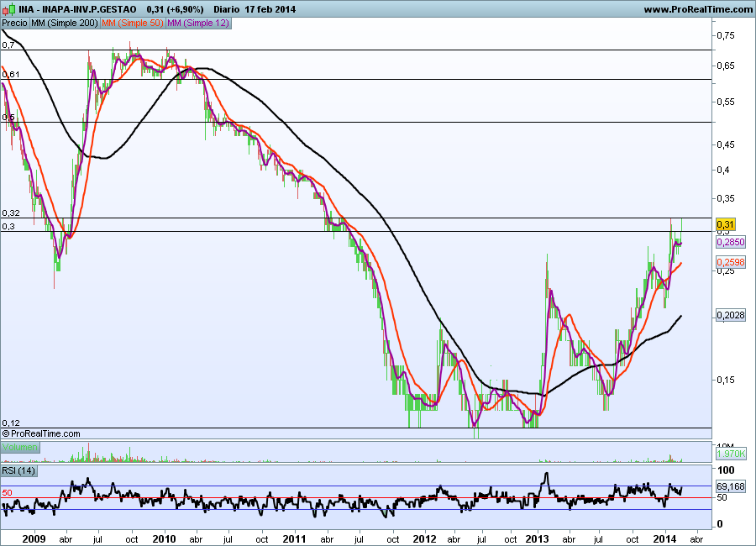Open MM (Simple 12) moving average settings
Image resolution: width=756 pixels, height=546 pixels.
[x=198, y=24]
